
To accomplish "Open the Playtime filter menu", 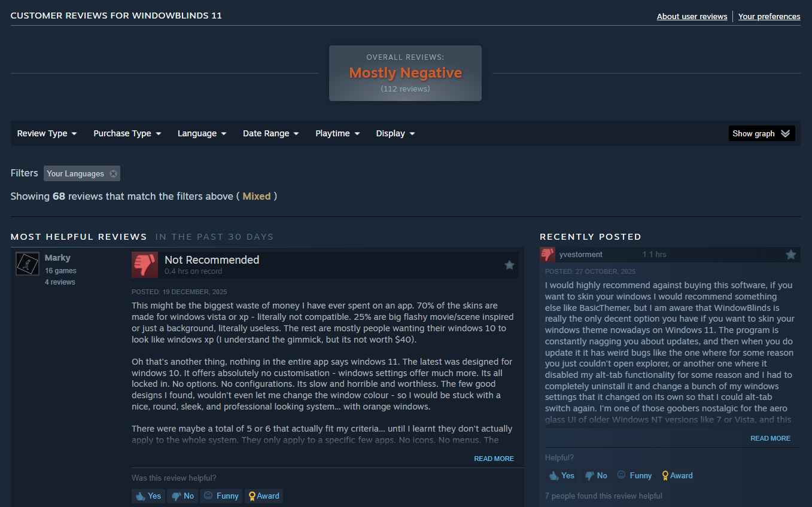I will coord(337,133).
